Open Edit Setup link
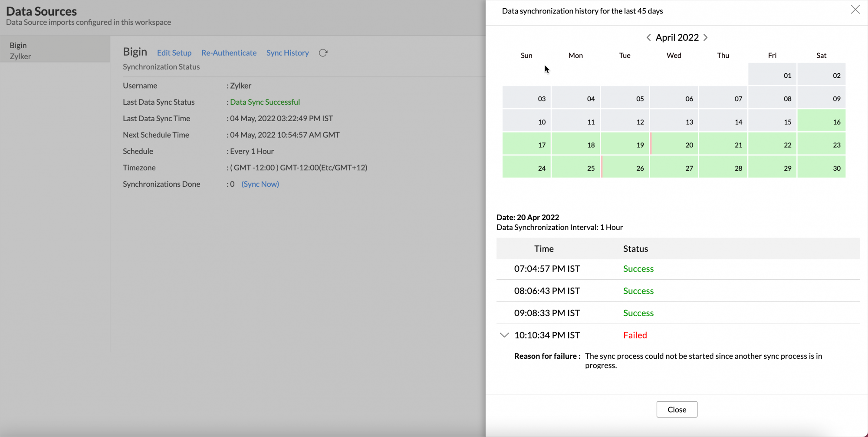868x437 pixels. [x=174, y=53]
